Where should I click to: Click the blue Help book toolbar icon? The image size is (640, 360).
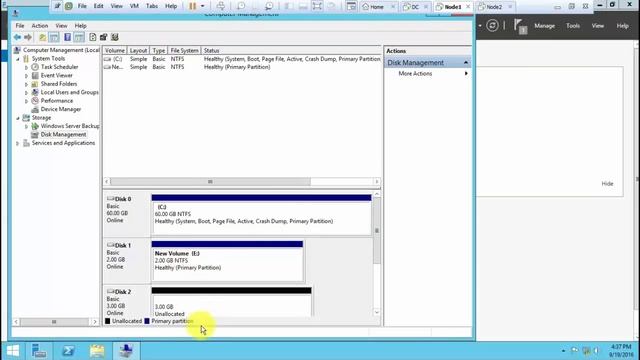pyautogui.click(x=67, y=38)
